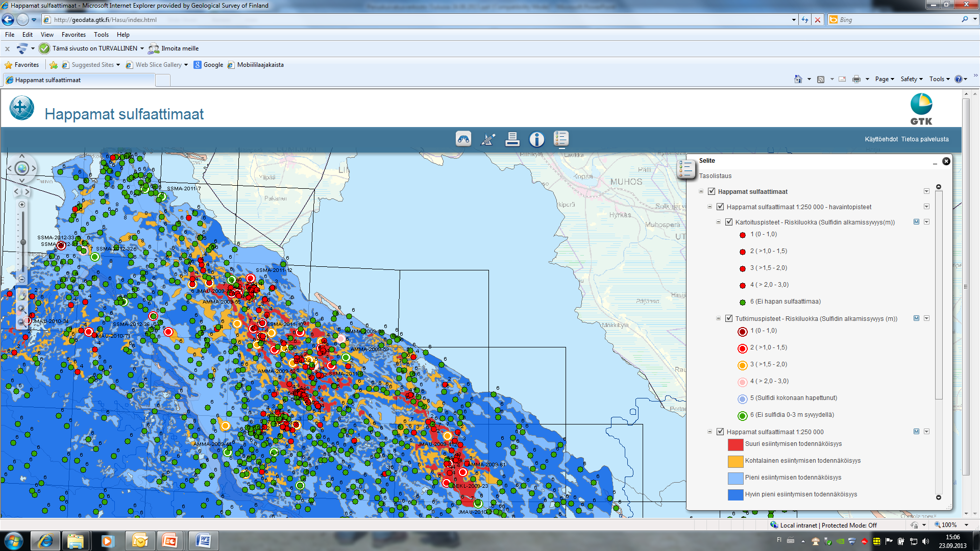
Task: Toggle the legend list tool icon
Action: click(x=561, y=139)
